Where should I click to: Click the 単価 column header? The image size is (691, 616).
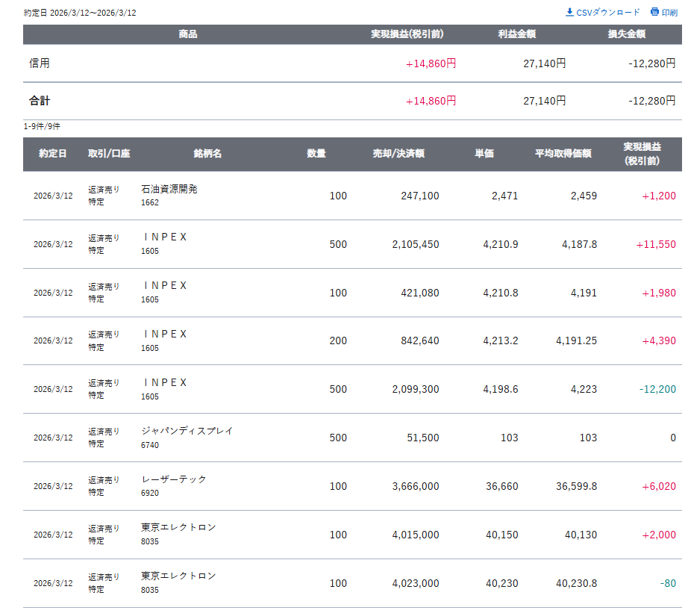coord(484,154)
